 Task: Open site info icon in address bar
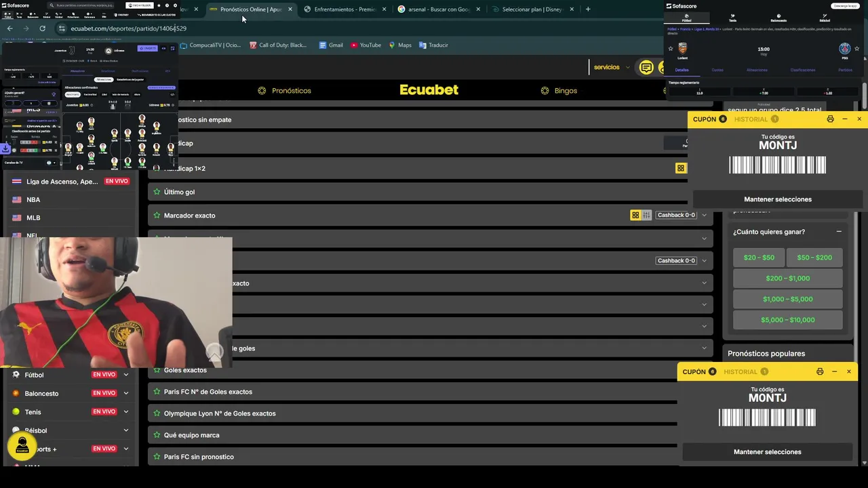(62, 28)
